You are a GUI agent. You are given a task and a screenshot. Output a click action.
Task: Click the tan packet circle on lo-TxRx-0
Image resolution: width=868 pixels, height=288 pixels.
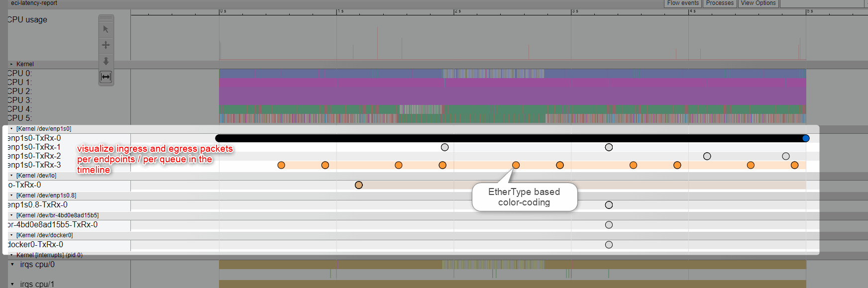coord(359,185)
